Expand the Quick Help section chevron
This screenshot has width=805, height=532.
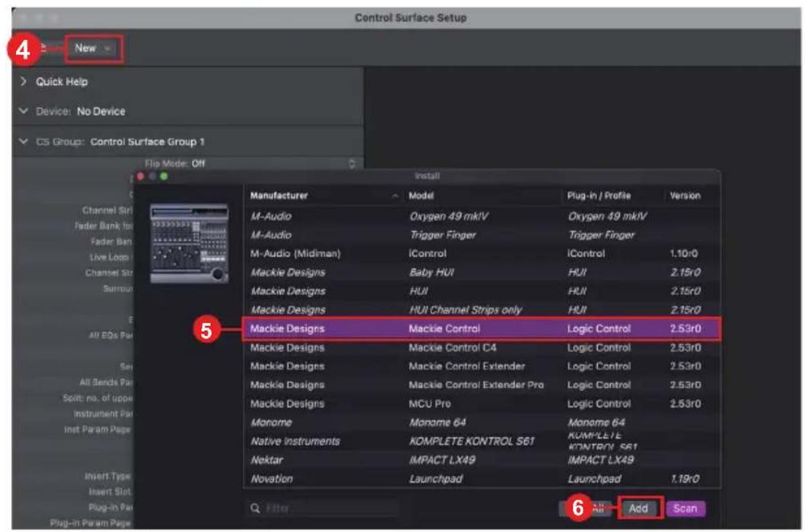pyautogui.click(x=23, y=81)
